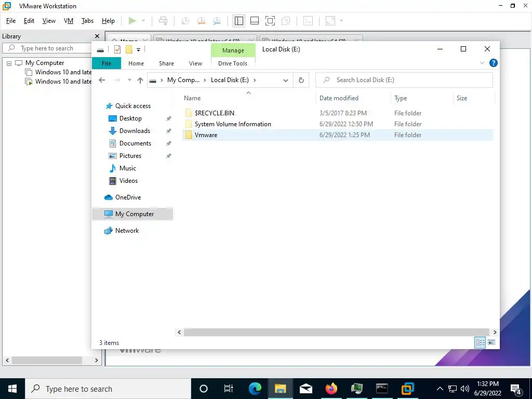Click the console view toolbar icon
Viewport: 532px width, 399px height.
click(308, 21)
